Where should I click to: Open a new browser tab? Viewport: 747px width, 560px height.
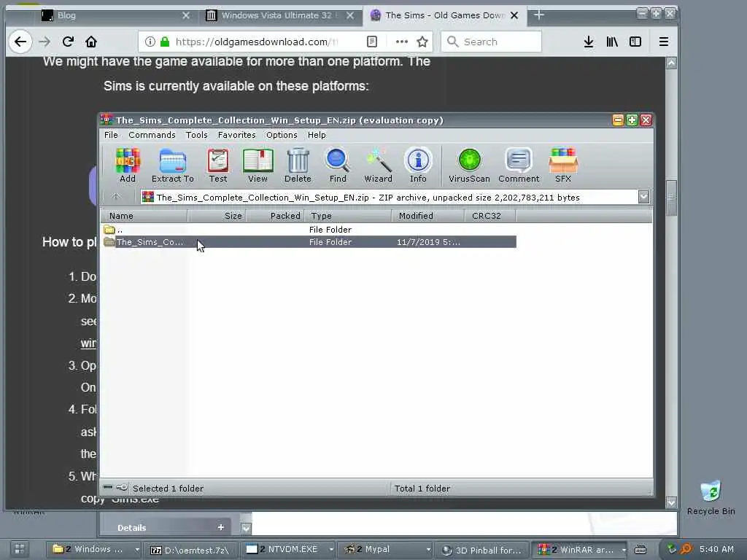click(x=539, y=15)
